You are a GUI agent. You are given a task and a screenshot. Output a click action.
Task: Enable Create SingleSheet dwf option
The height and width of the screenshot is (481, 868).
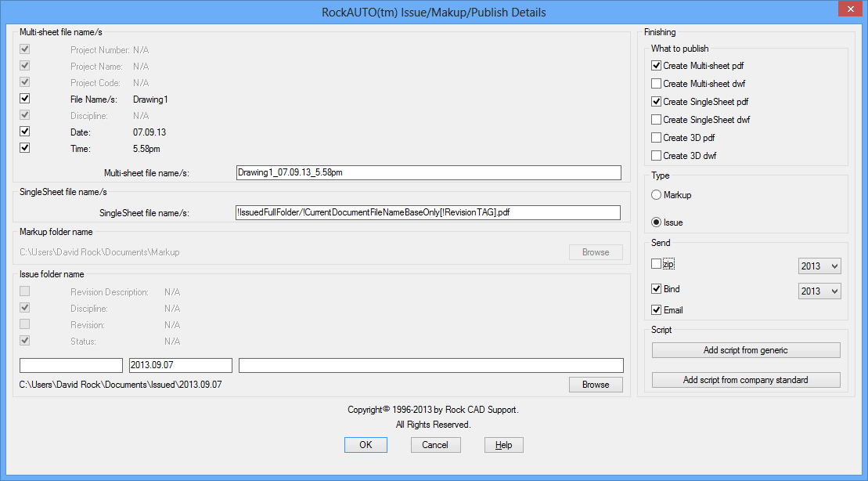click(657, 120)
